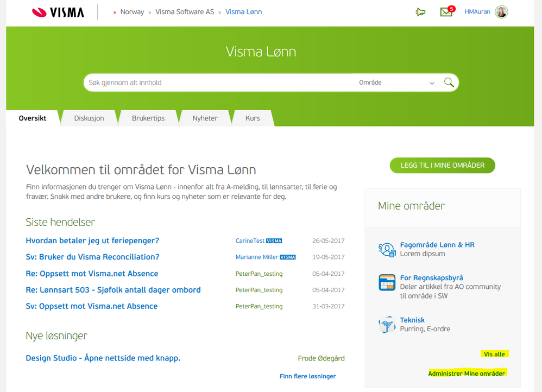
Task: Open the announcements megaphone icon
Action: coord(420,12)
